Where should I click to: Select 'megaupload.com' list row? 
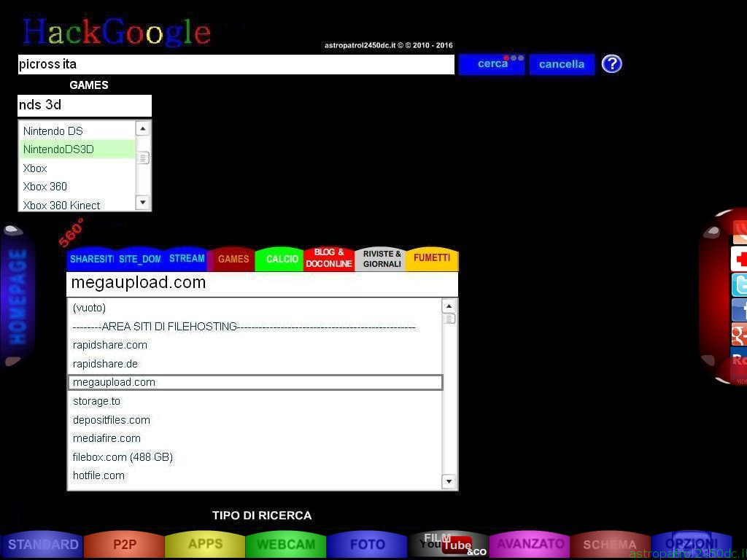255,382
